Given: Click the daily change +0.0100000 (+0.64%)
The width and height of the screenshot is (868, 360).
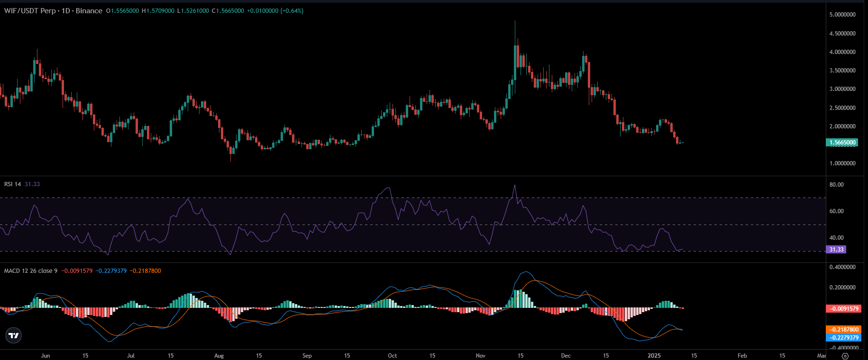Looking at the screenshot, I should (275, 10).
